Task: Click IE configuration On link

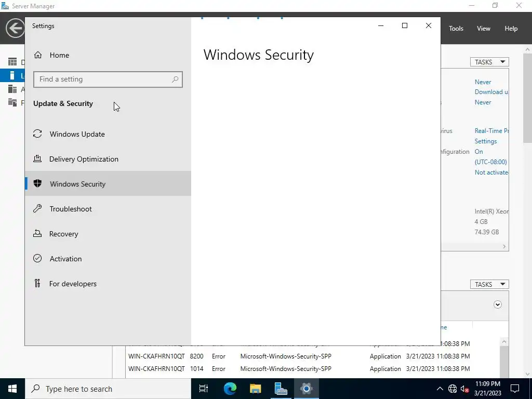Action: (x=478, y=152)
